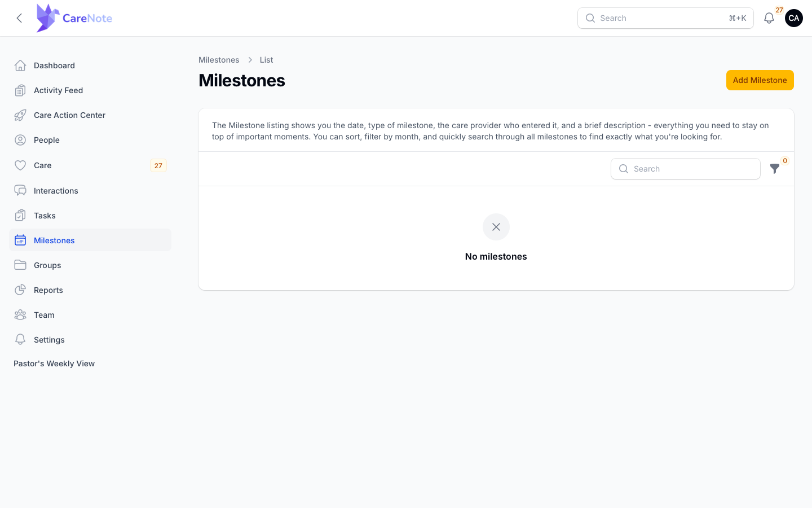Open the Interactions page
This screenshot has height=508, width=812.
[90, 191]
